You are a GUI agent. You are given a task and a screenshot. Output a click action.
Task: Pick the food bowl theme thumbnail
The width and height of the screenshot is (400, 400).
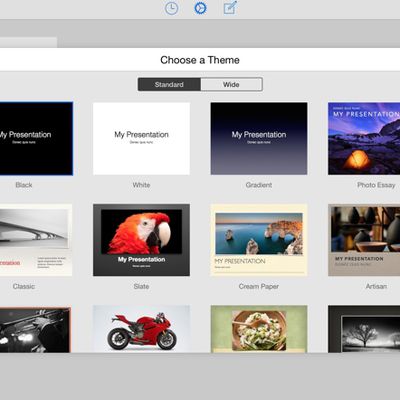(259, 329)
